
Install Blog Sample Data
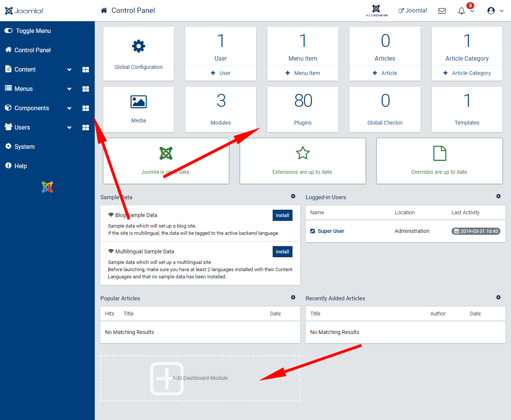(x=283, y=215)
